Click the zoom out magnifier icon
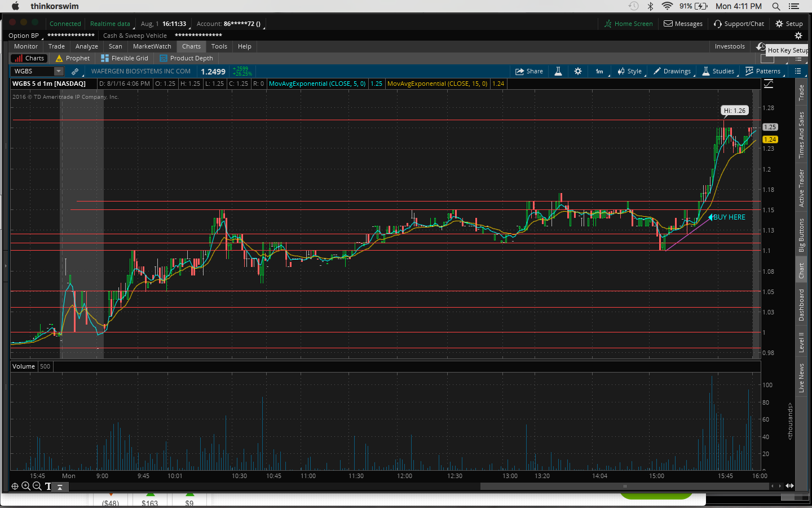The width and height of the screenshot is (812, 508). (x=37, y=486)
